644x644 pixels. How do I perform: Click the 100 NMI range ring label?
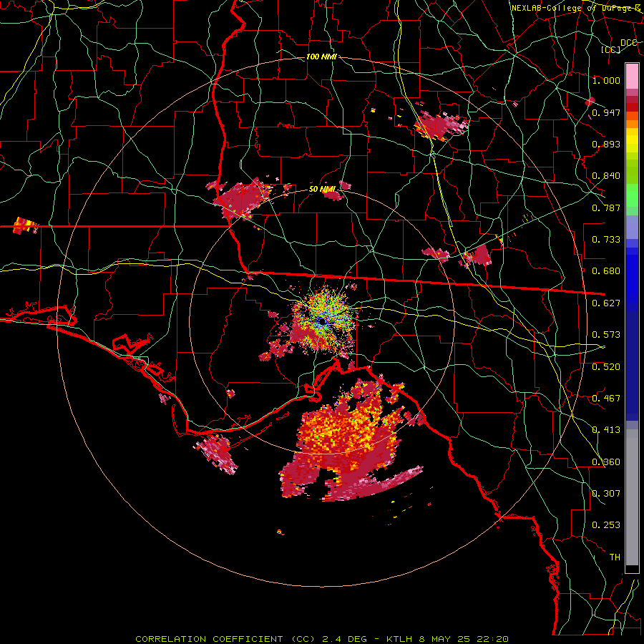click(x=321, y=57)
